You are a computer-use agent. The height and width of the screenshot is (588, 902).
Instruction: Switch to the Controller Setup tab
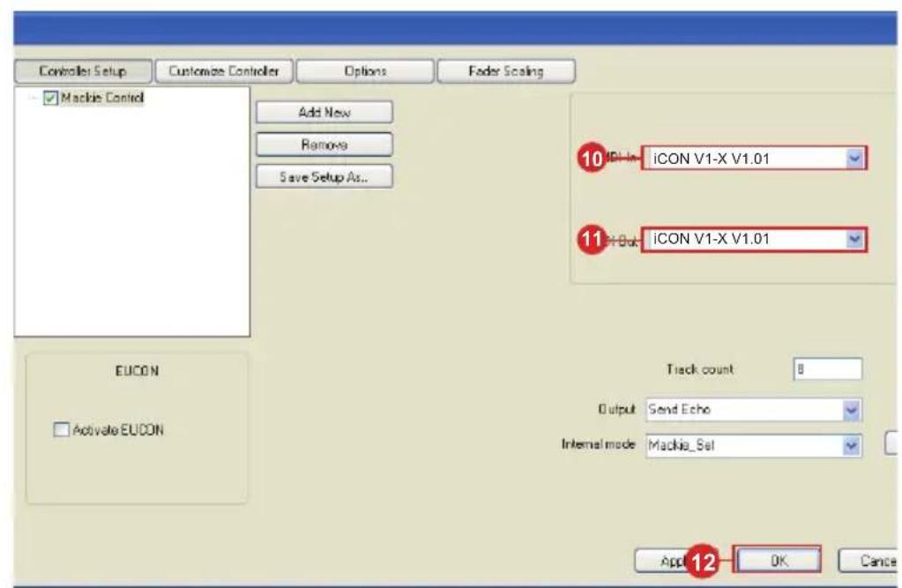click(83, 71)
